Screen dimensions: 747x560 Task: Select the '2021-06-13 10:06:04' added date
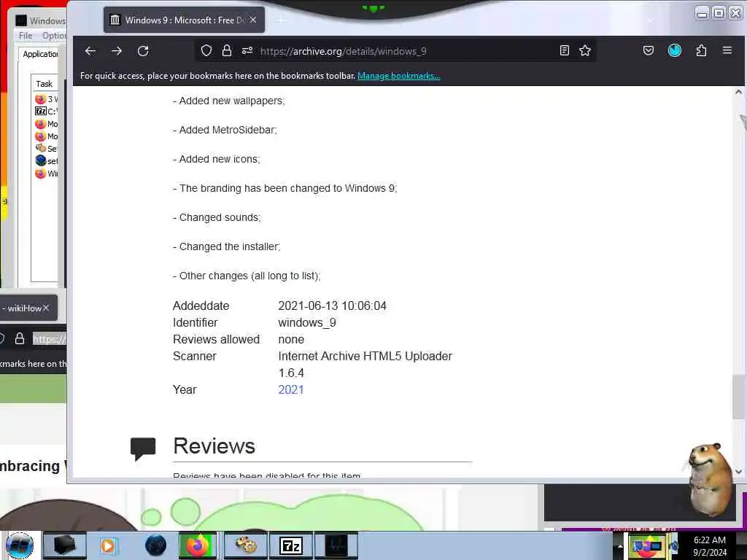pyautogui.click(x=332, y=306)
